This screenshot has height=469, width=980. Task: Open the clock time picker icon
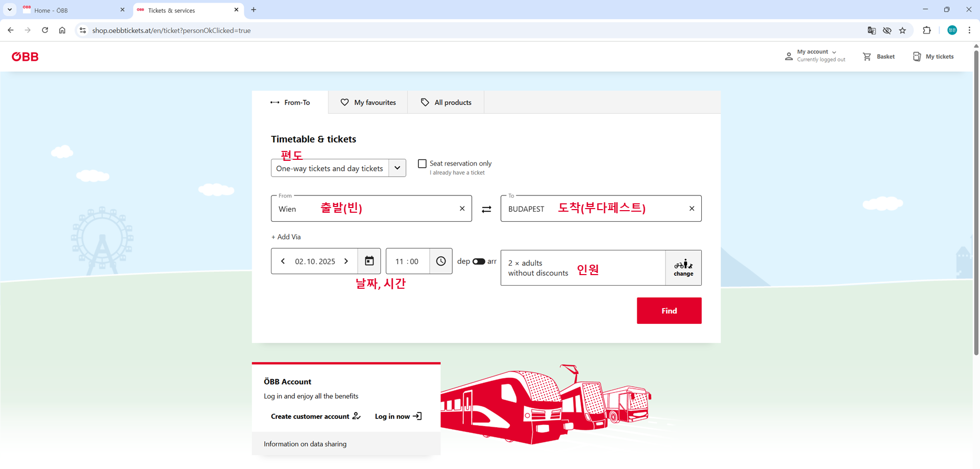441,261
